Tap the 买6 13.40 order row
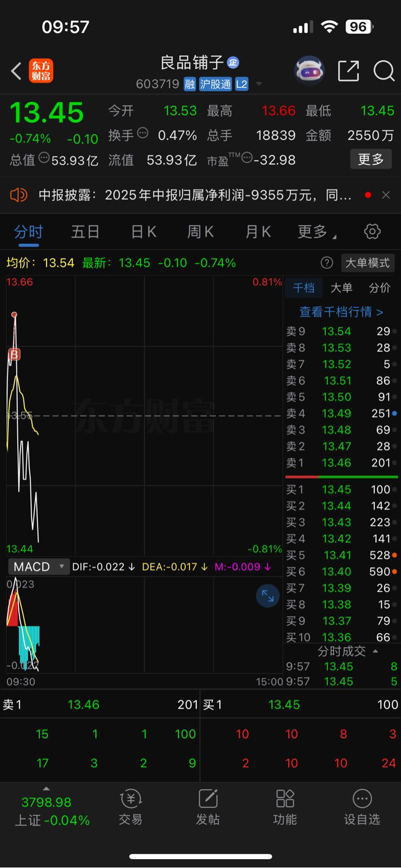 (x=342, y=572)
